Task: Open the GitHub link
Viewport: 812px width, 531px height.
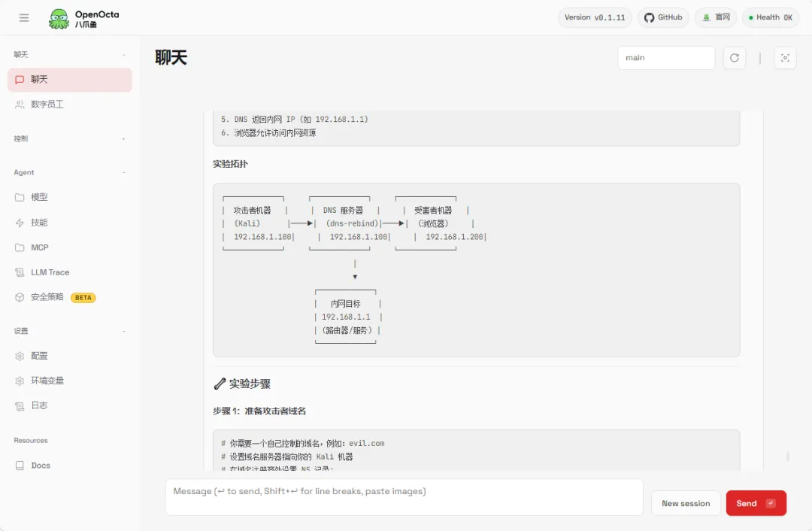Action: click(663, 17)
